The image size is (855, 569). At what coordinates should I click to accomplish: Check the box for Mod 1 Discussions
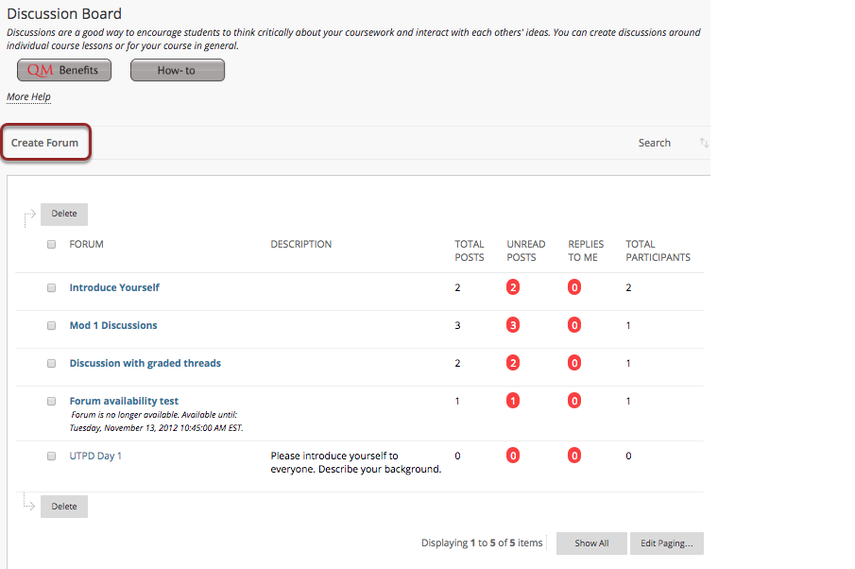tap(51, 326)
